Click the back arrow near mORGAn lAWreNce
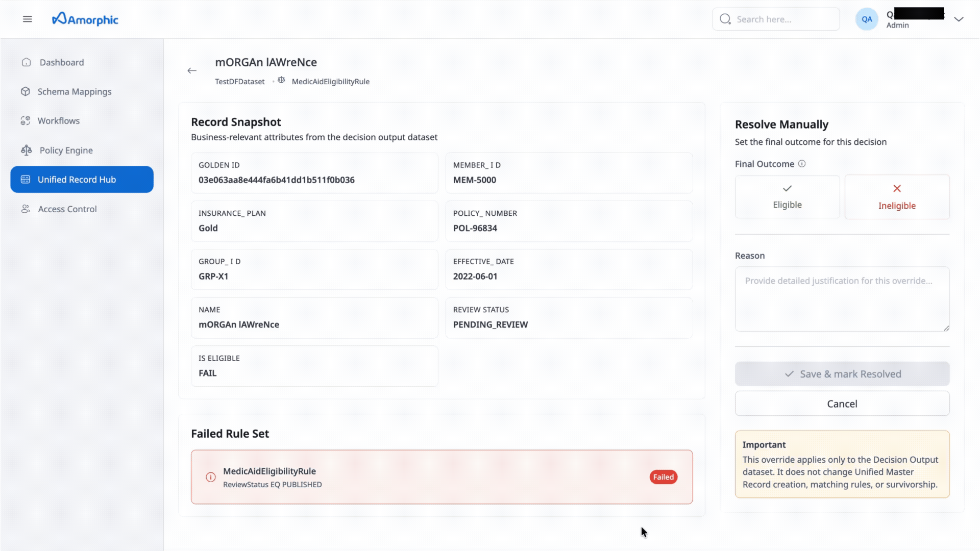Screen dimensions: 980x551 [x=192, y=70]
